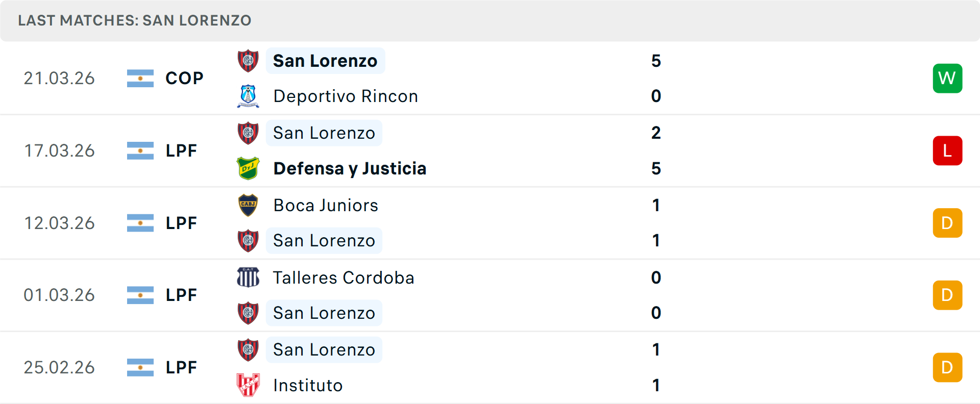This screenshot has width=980, height=404.
Task: Click Argentina flag in 25.02.26 row
Action: tap(140, 367)
